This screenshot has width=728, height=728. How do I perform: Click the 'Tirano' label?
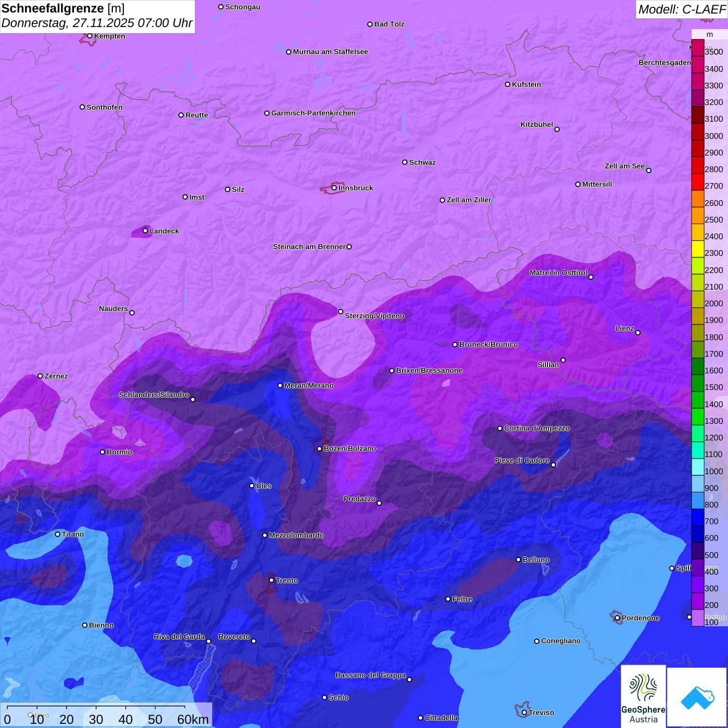point(73,534)
